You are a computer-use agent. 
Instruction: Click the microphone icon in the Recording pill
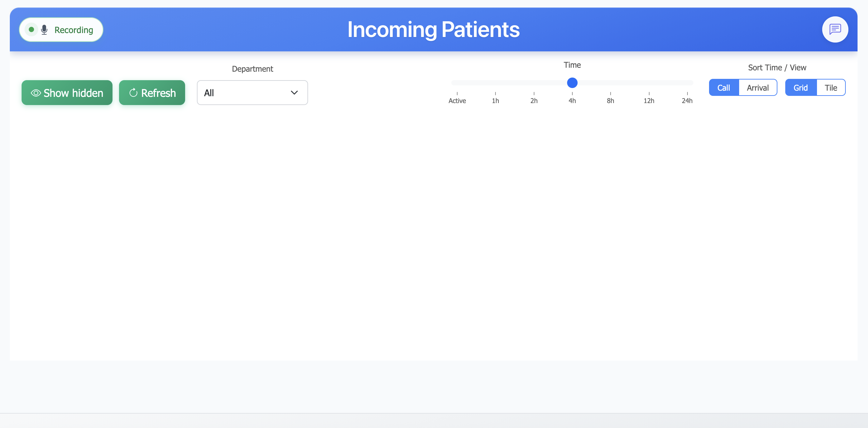(44, 29)
